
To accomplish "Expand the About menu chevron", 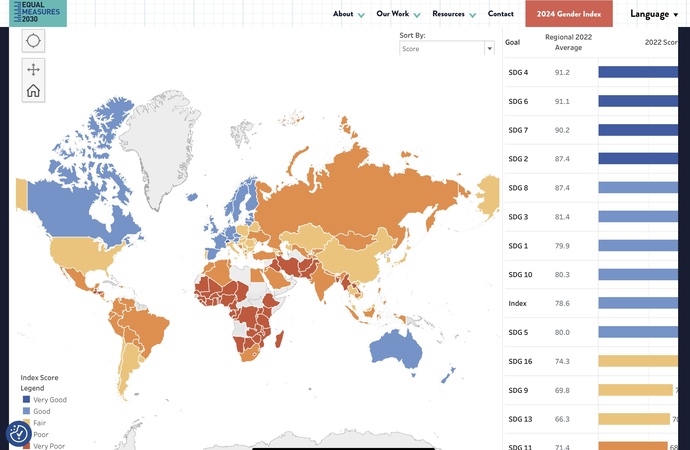I will click(361, 15).
